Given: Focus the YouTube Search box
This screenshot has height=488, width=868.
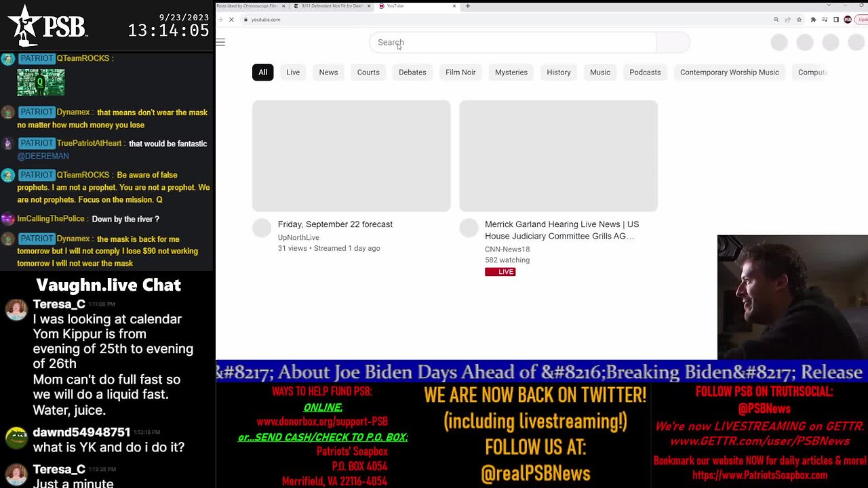Looking at the screenshot, I should point(513,42).
